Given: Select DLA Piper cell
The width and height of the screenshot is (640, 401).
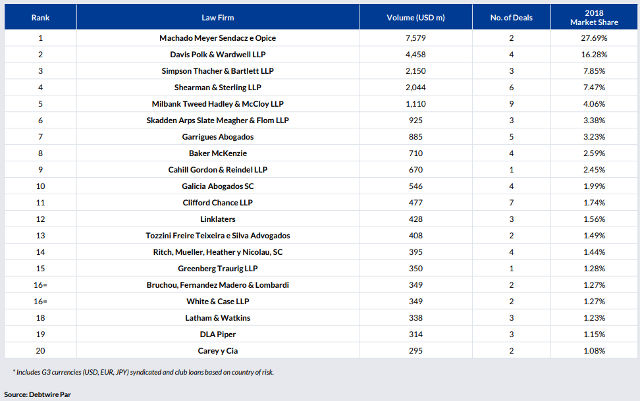Looking at the screenshot, I should coord(218,334).
